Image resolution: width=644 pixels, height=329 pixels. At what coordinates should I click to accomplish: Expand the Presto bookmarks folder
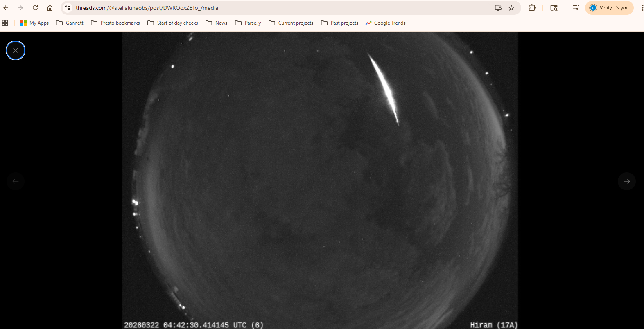[x=115, y=23]
